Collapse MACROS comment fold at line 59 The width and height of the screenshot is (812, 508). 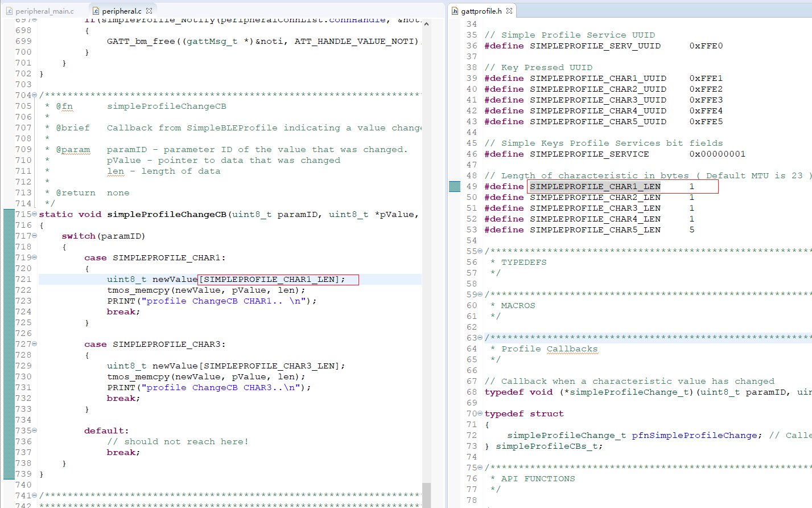(480, 294)
